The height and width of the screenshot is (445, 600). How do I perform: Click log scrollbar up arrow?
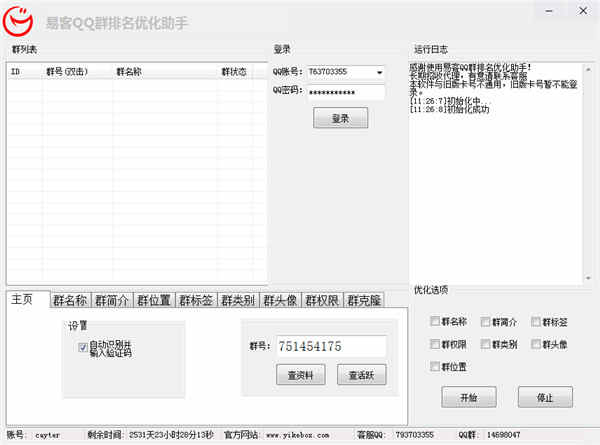(588, 69)
